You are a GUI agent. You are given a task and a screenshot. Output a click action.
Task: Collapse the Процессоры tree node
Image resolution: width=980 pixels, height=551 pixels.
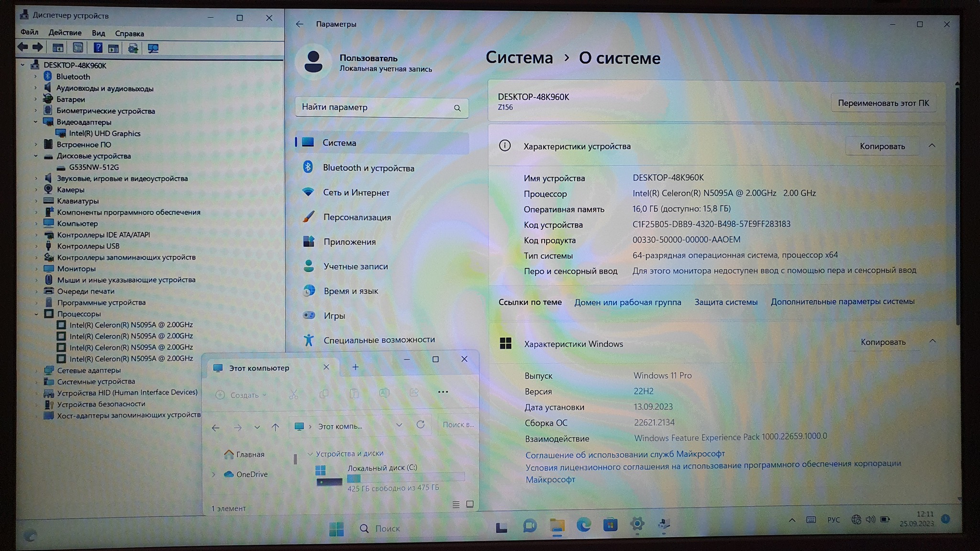tap(36, 314)
